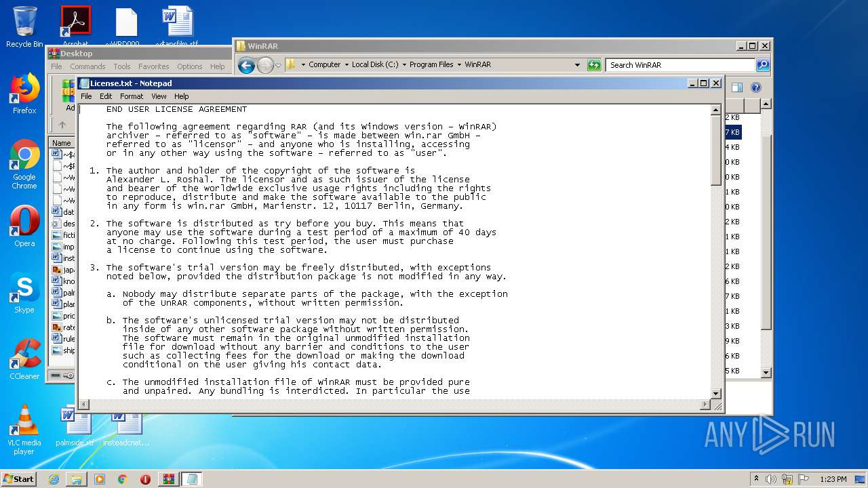The image size is (868, 488).
Task: Click the Name column header in WinRAR
Action: click(x=62, y=143)
